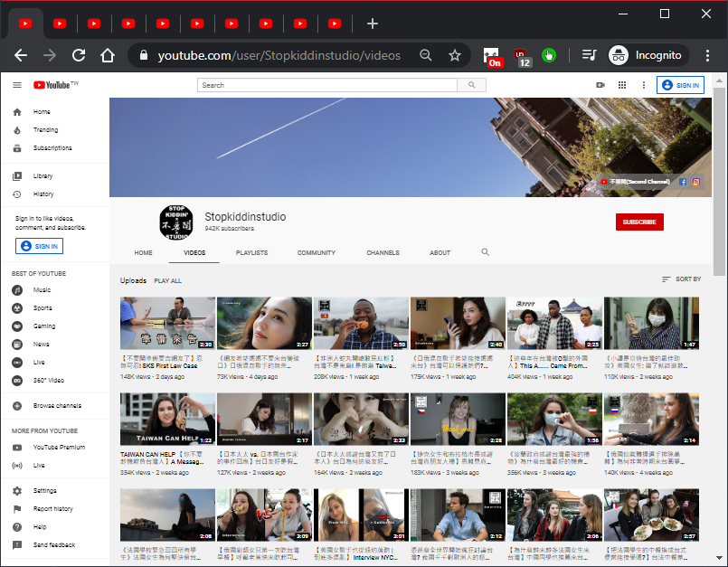Click SIGN IN in the top right header
Screen dimensions: 728x567
pos(680,85)
